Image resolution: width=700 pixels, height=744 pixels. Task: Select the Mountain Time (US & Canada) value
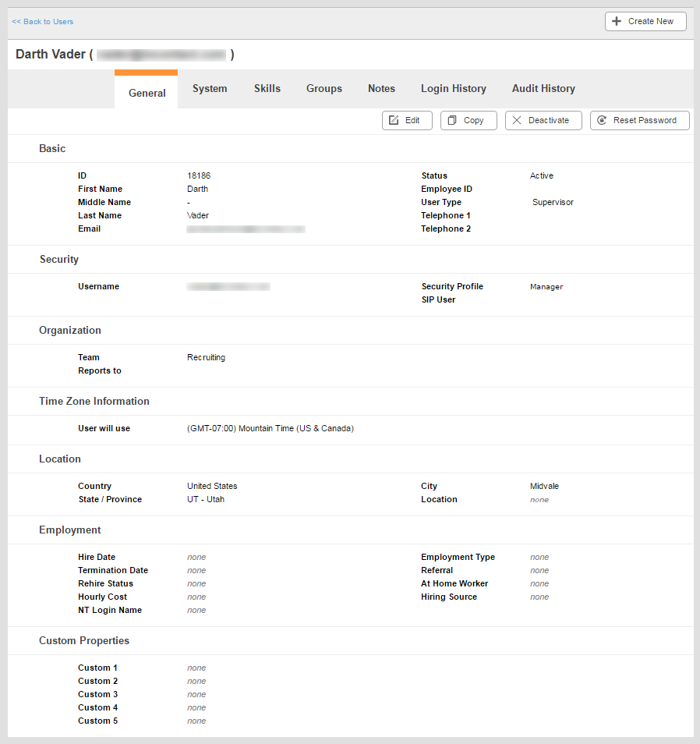point(270,428)
